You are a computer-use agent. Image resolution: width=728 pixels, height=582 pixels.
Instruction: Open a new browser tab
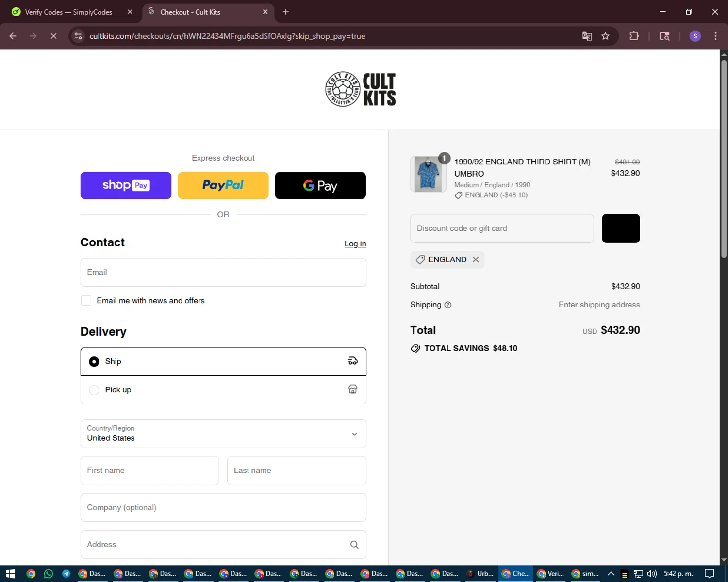pos(286,12)
